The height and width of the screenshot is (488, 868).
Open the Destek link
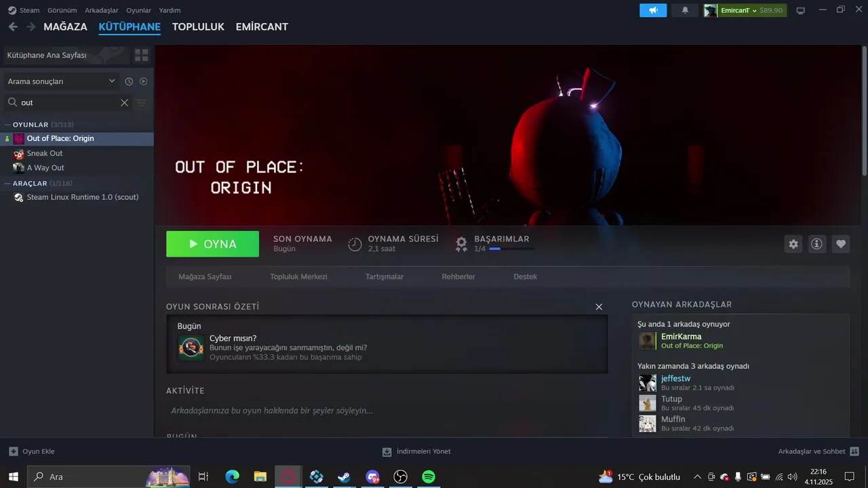(x=526, y=277)
